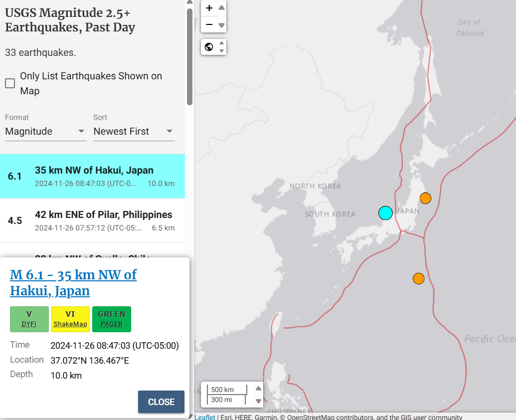Click the 500 km map scale bar

[227, 390]
